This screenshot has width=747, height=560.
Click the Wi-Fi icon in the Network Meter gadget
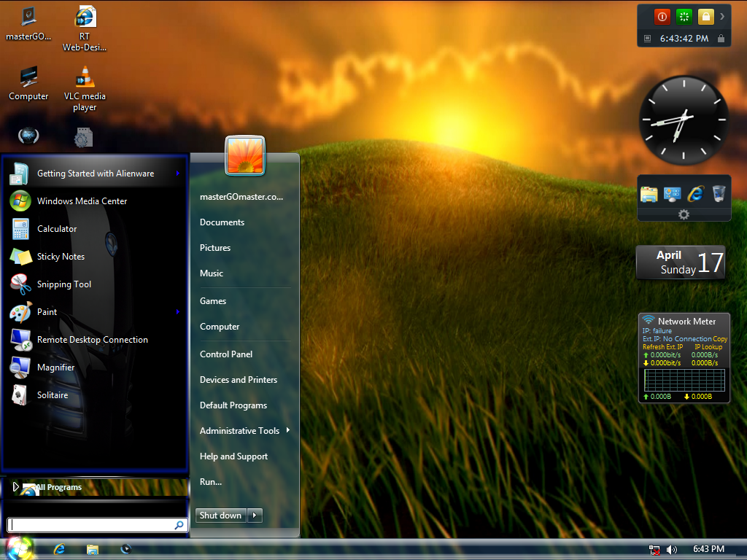pos(649,319)
